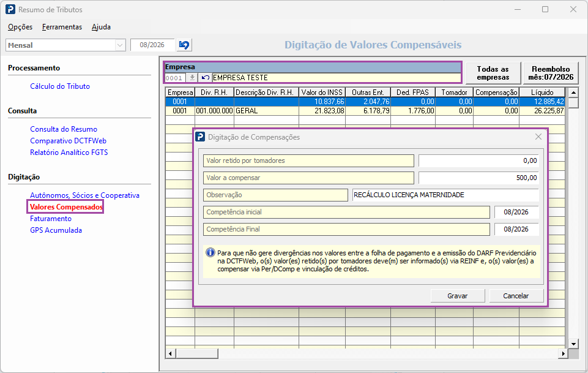Click the EMPRESA TESTE name field
Image resolution: width=588 pixels, height=373 pixels.
click(337, 78)
